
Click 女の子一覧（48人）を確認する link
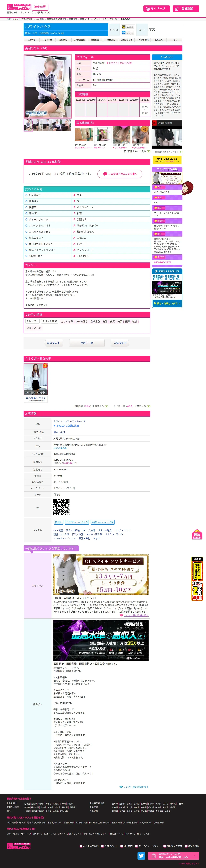coord(132,406)
